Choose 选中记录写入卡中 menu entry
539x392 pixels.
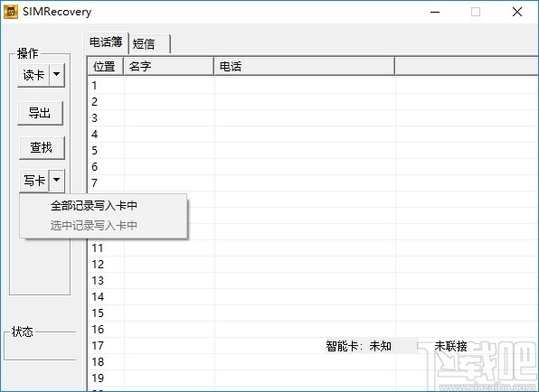(103, 226)
